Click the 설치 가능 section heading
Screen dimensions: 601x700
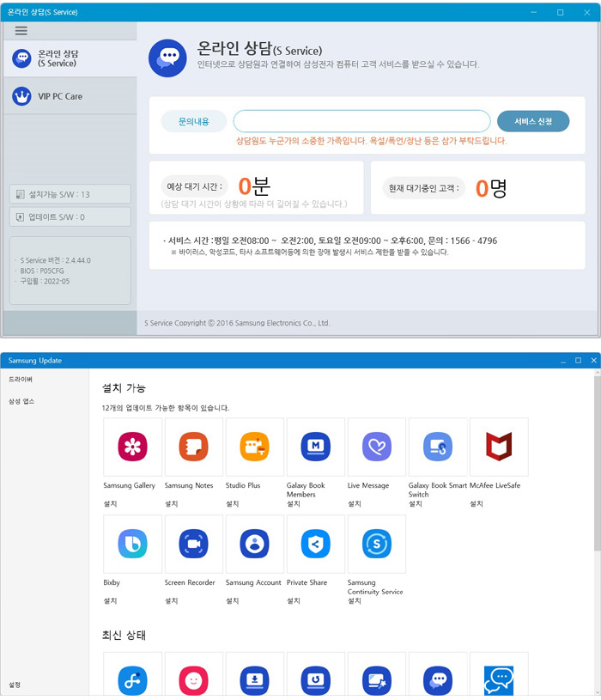tap(124, 388)
